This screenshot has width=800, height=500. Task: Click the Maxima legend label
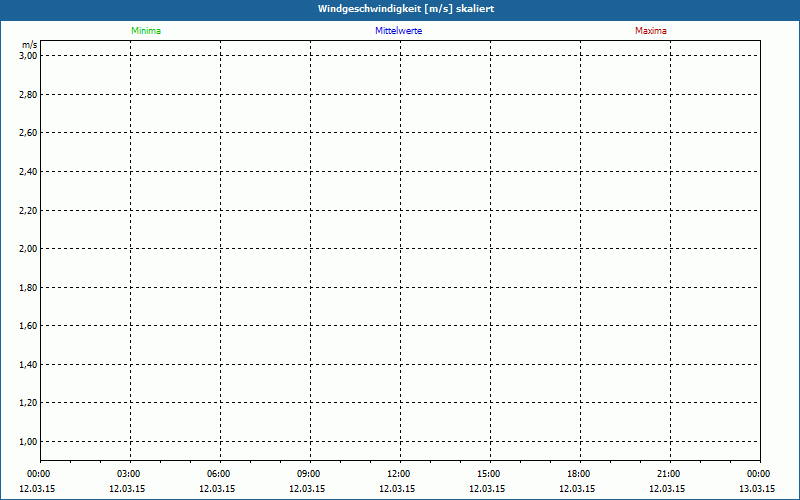click(x=651, y=31)
